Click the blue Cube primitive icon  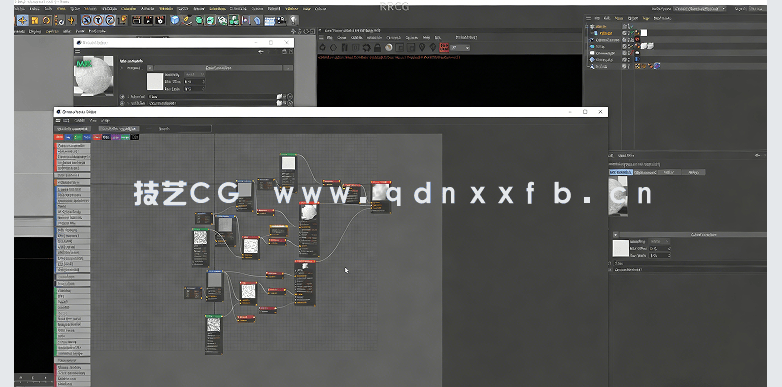pyautogui.click(x=175, y=20)
